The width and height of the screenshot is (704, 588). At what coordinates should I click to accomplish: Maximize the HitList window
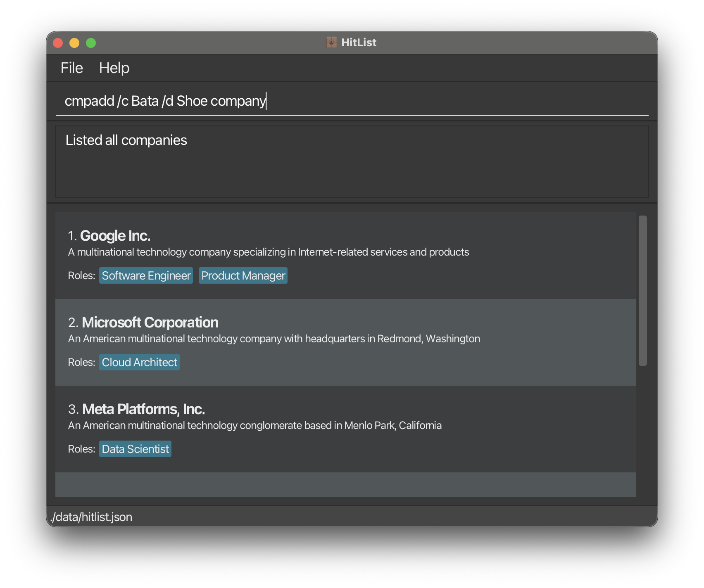pyautogui.click(x=91, y=43)
